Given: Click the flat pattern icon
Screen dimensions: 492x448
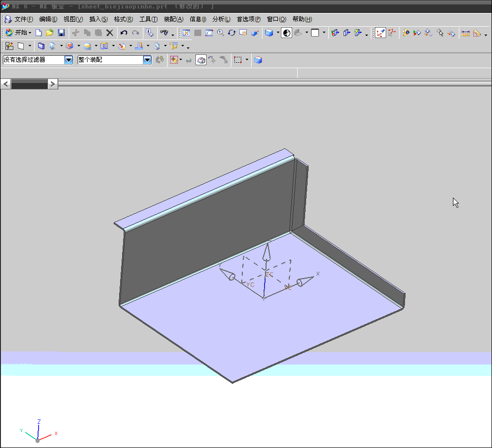Looking at the screenshot, I should (174, 46).
